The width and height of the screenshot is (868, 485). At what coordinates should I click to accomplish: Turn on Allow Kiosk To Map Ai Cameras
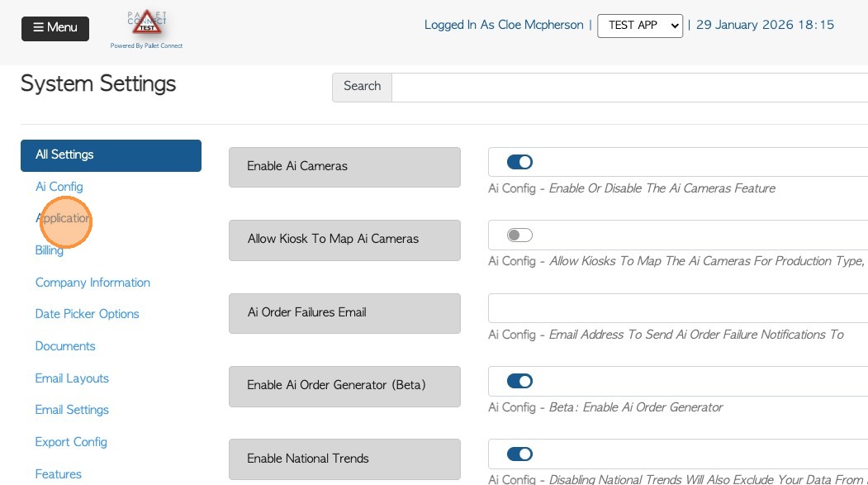click(519, 235)
